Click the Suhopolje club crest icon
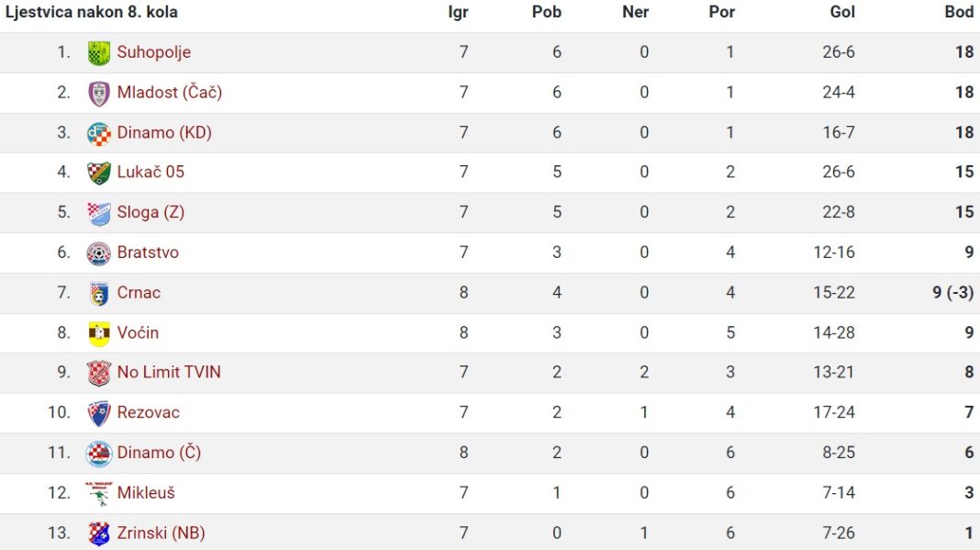The image size is (980, 550). [99, 52]
